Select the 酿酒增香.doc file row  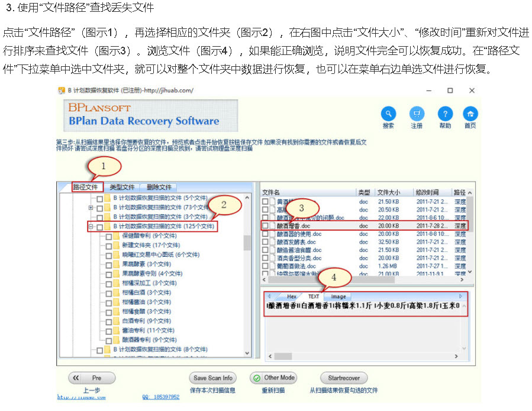pos(365,226)
